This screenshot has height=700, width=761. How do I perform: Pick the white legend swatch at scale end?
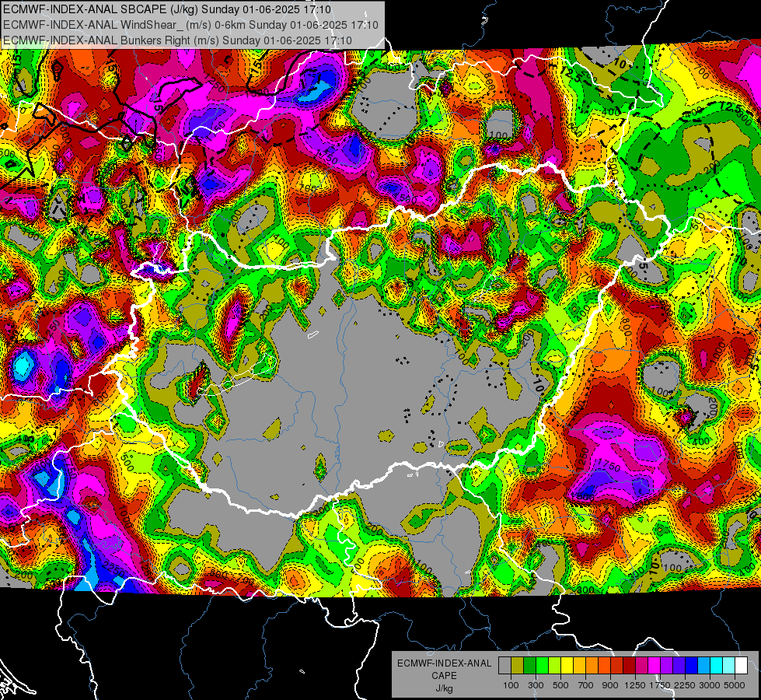pos(741,665)
